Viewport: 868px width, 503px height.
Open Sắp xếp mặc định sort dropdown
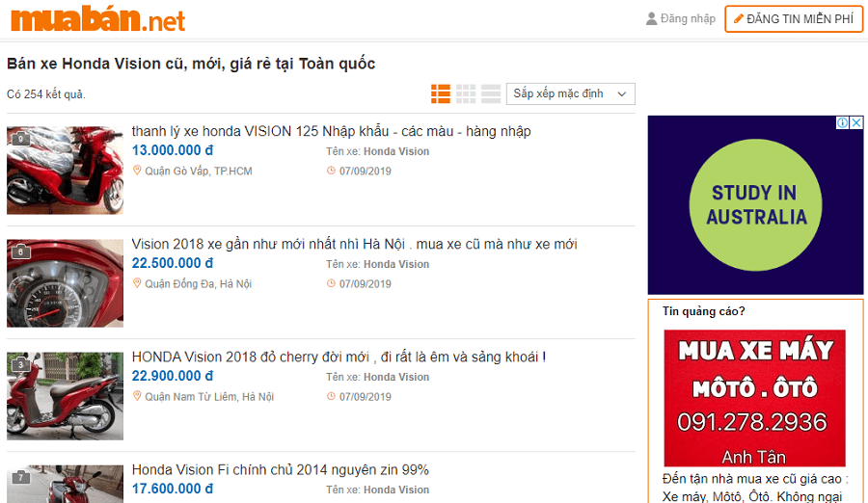click(x=571, y=93)
